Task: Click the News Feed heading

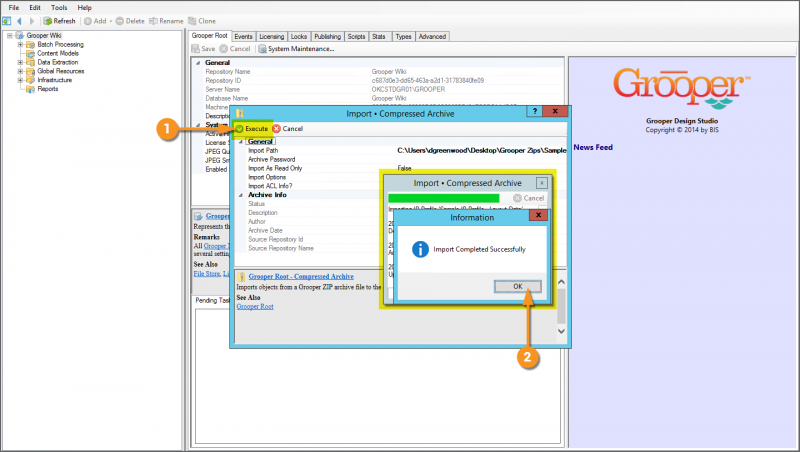Action: 593,147
